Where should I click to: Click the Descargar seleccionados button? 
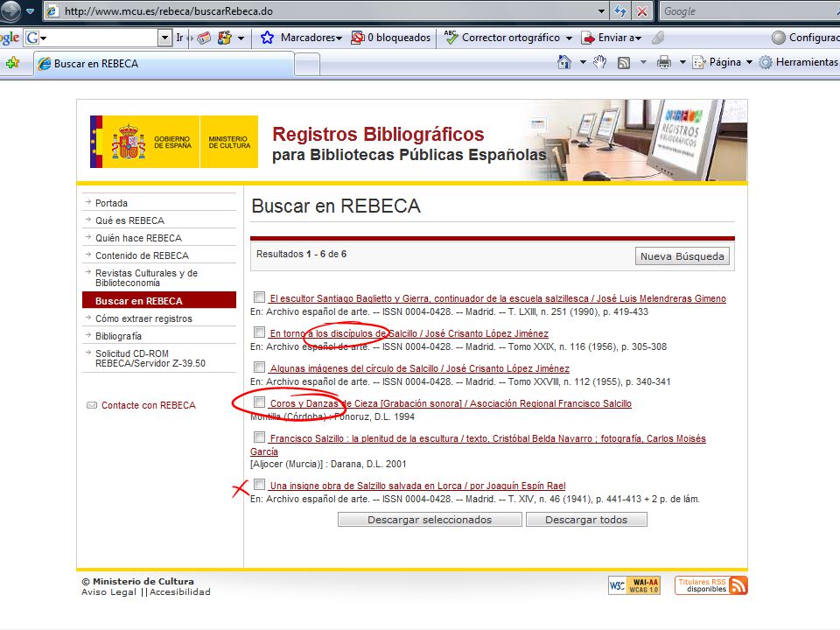click(430, 520)
